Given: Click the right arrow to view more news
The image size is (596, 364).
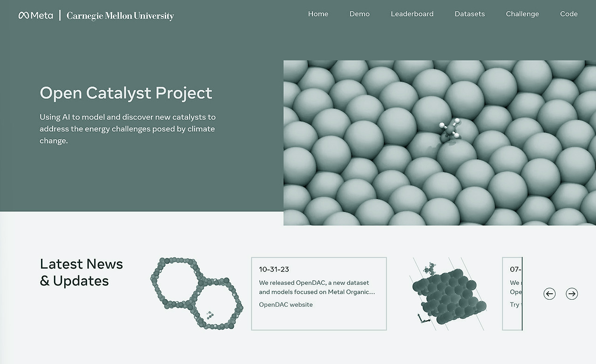Looking at the screenshot, I should tap(572, 294).
